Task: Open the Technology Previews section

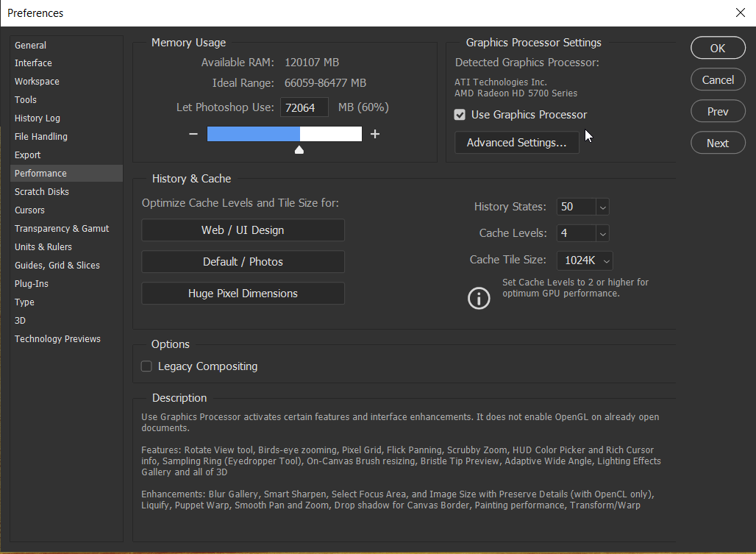Action: click(x=57, y=338)
